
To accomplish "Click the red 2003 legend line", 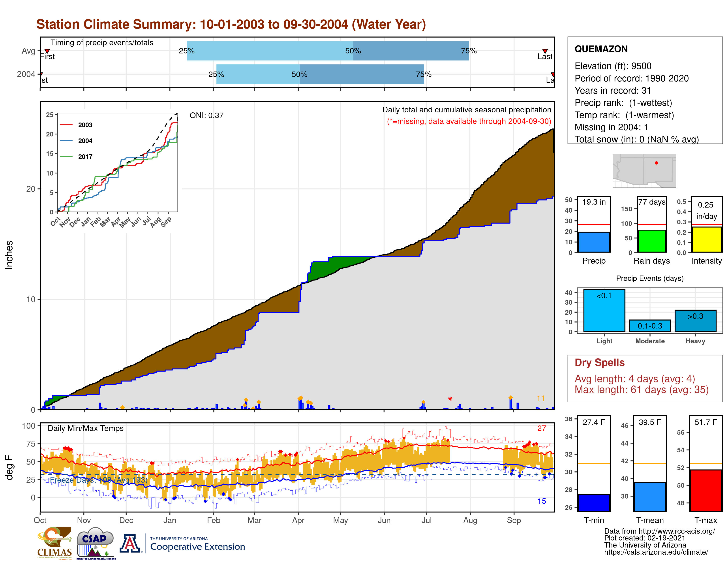I will (x=66, y=125).
